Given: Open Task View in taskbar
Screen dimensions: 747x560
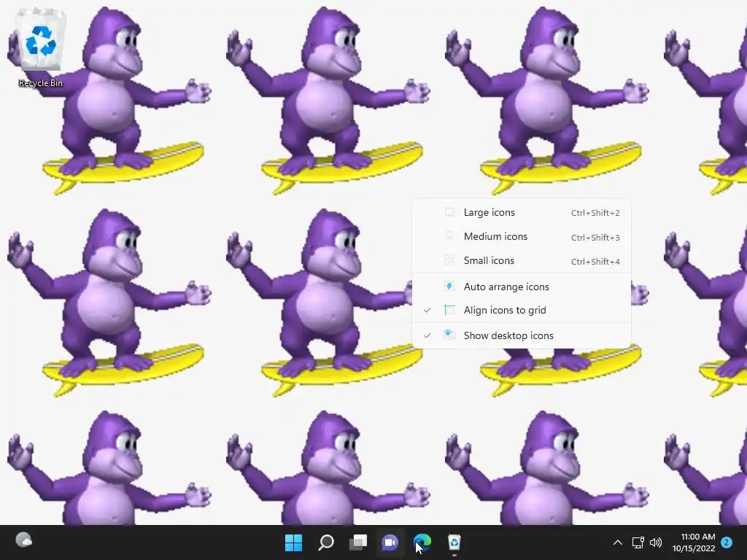Looking at the screenshot, I should [x=358, y=542].
